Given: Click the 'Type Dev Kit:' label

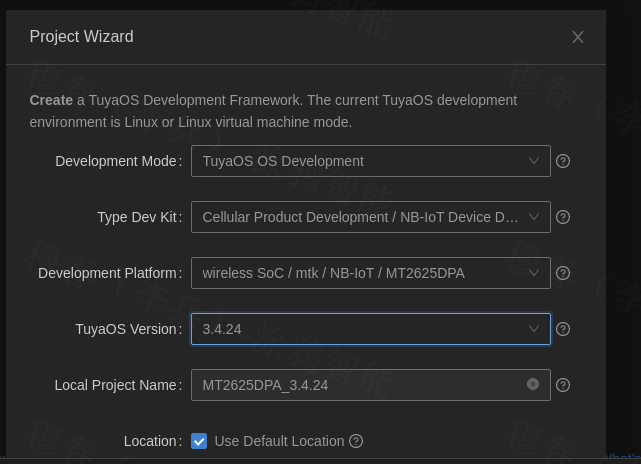Looking at the screenshot, I should pyautogui.click(x=139, y=217).
